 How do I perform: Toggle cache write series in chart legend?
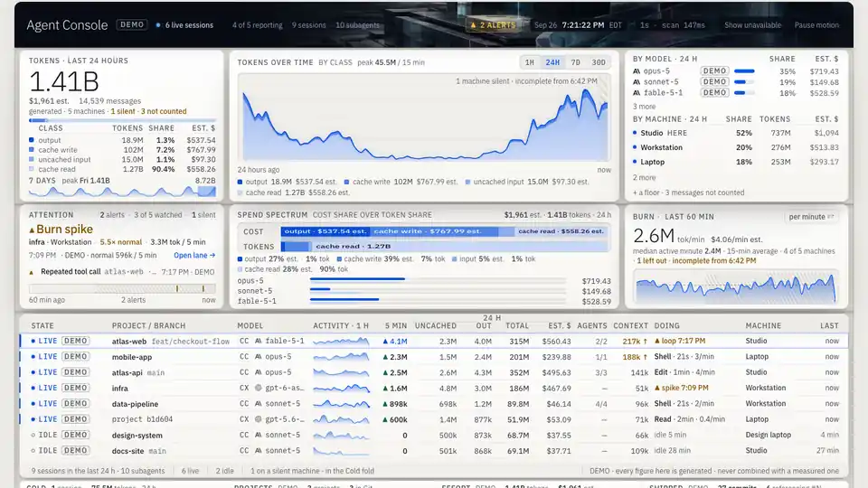click(401, 182)
